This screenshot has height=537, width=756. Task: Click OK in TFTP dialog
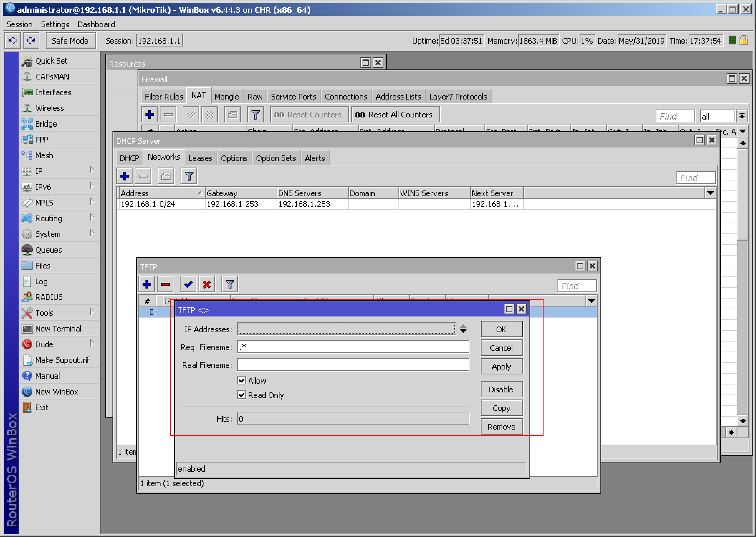tap(502, 329)
